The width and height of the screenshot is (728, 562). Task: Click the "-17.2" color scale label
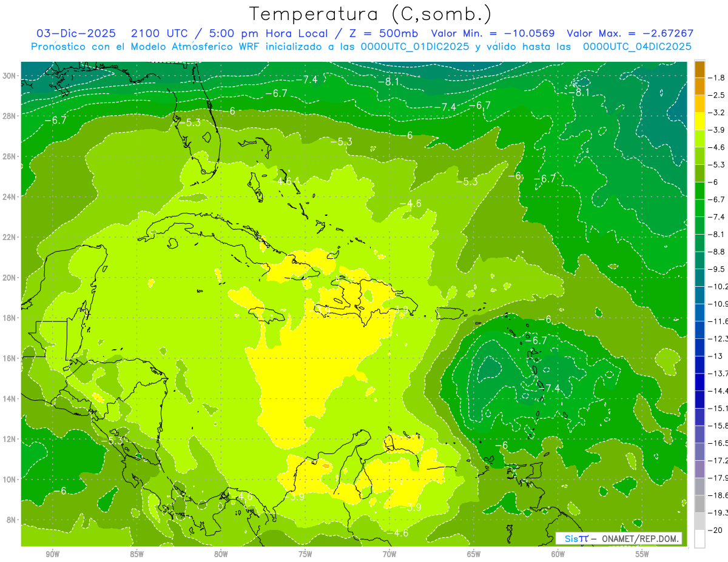click(718, 460)
